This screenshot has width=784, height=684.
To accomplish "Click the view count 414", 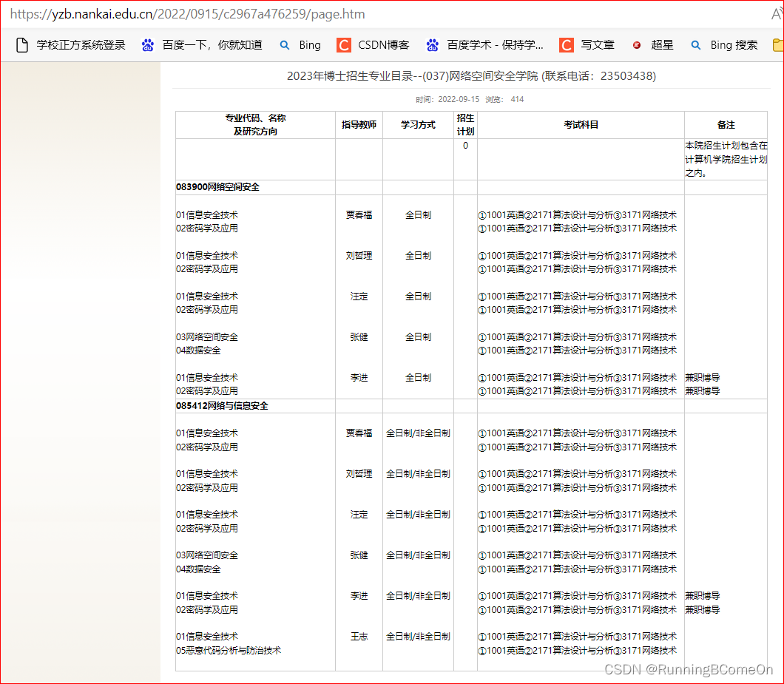I will (517, 100).
